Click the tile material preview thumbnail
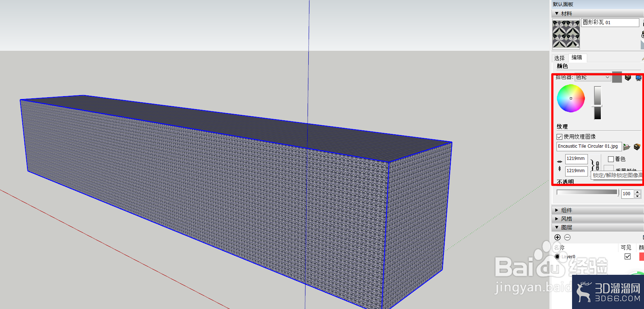 tap(566, 34)
